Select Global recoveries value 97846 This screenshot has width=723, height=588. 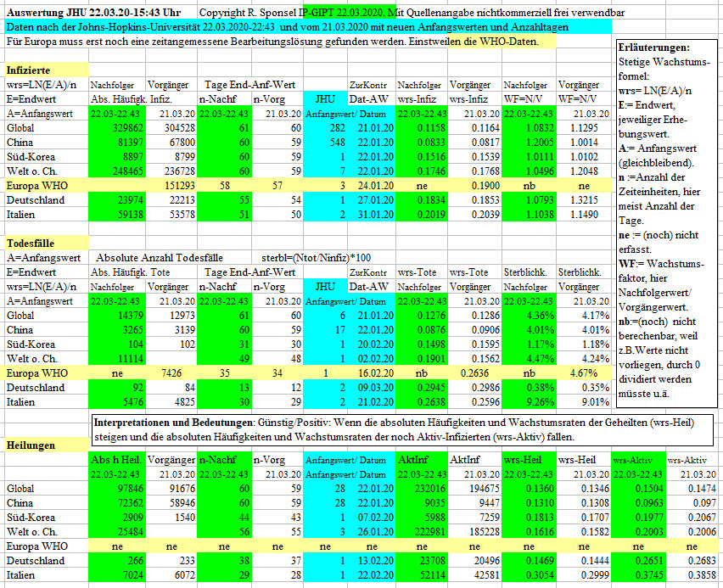(118, 489)
